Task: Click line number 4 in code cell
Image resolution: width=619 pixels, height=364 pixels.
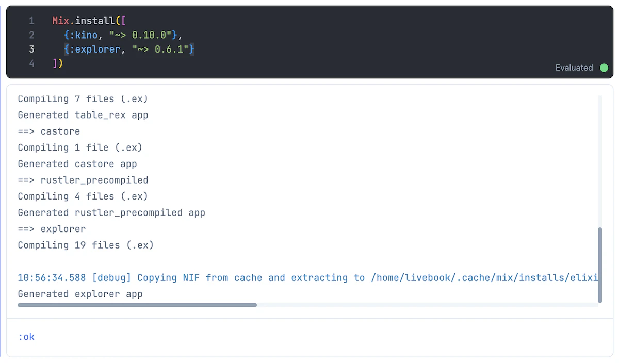Action: click(32, 63)
